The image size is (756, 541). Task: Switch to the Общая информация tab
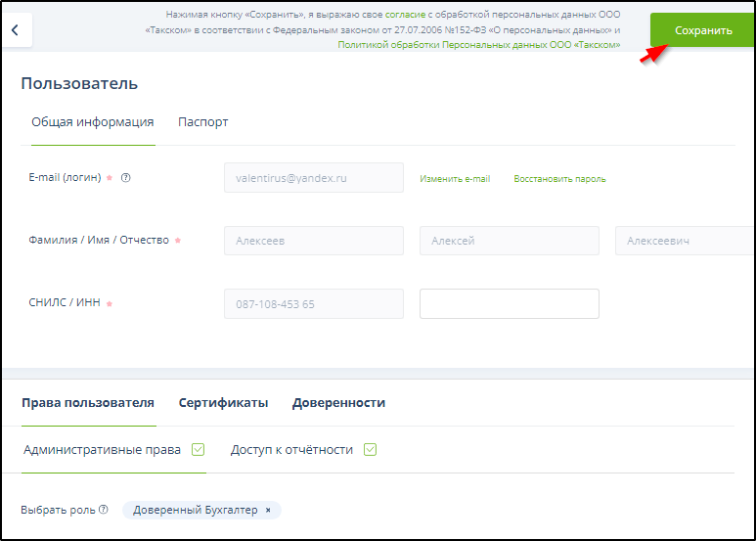[x=92, y=122]
